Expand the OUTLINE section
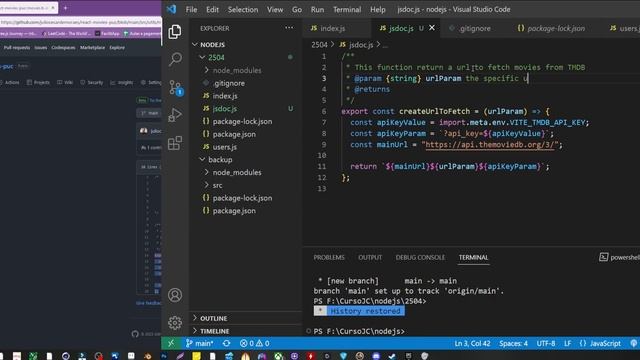640x360 pixels. (245, 318)
